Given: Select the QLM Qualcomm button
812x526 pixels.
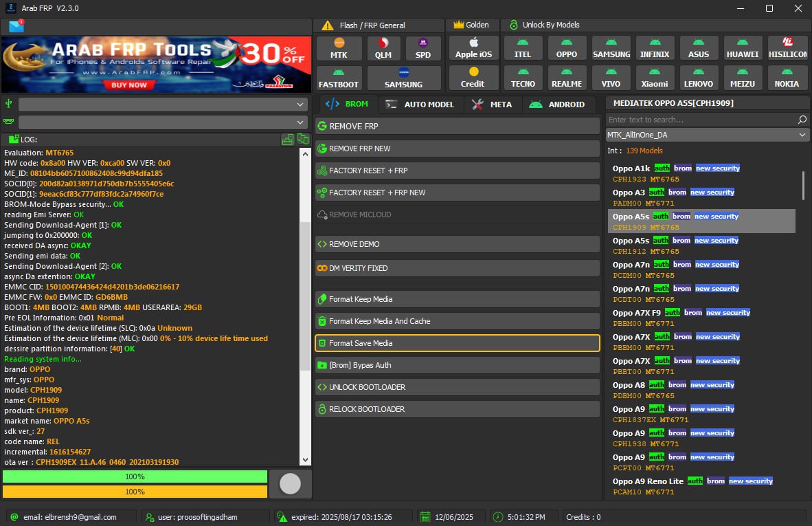Looking at the screenshot, I should click(x=383, y=48).
